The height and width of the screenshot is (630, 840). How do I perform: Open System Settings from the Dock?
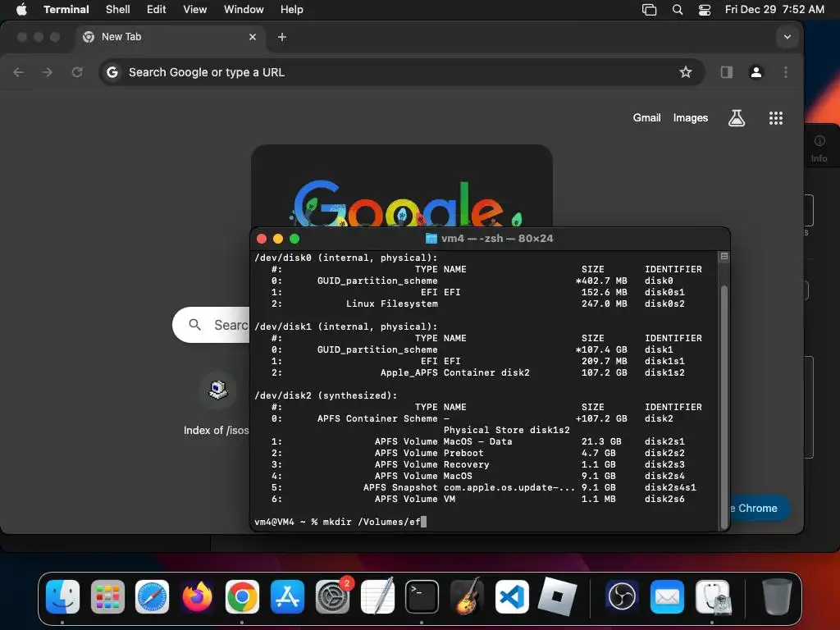pos(333,597)
